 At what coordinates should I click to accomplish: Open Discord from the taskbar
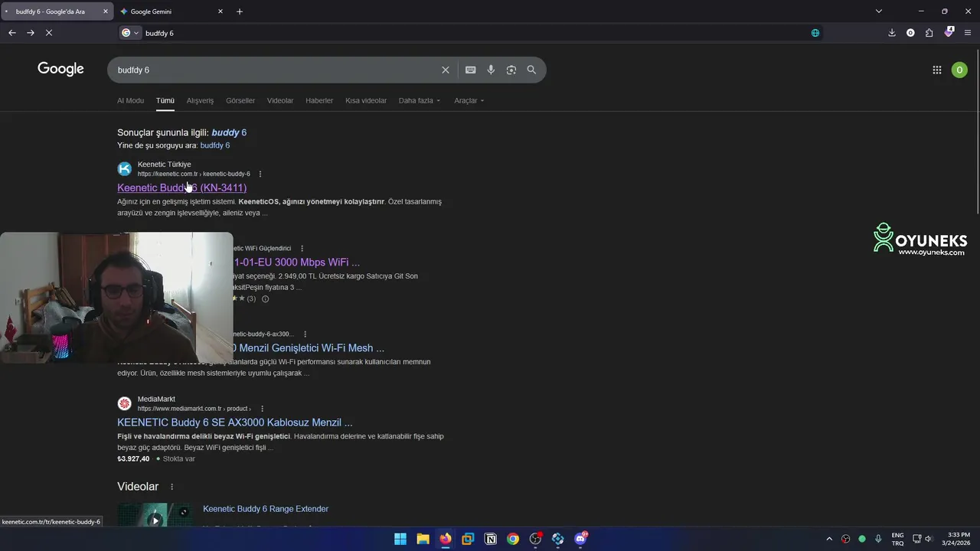click(x=580, y=539)
